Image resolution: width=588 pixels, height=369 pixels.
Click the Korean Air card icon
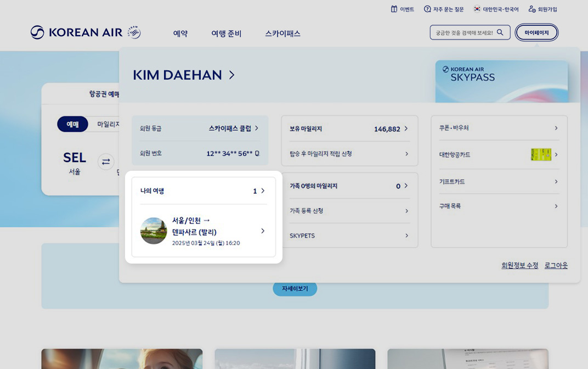point(540,154)
